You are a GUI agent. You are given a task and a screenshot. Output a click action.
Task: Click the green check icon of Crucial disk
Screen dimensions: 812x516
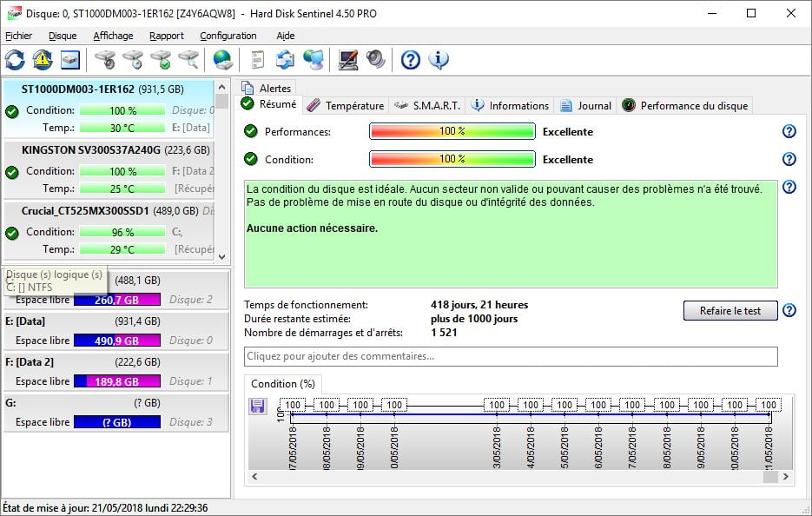tap(12, 233)
